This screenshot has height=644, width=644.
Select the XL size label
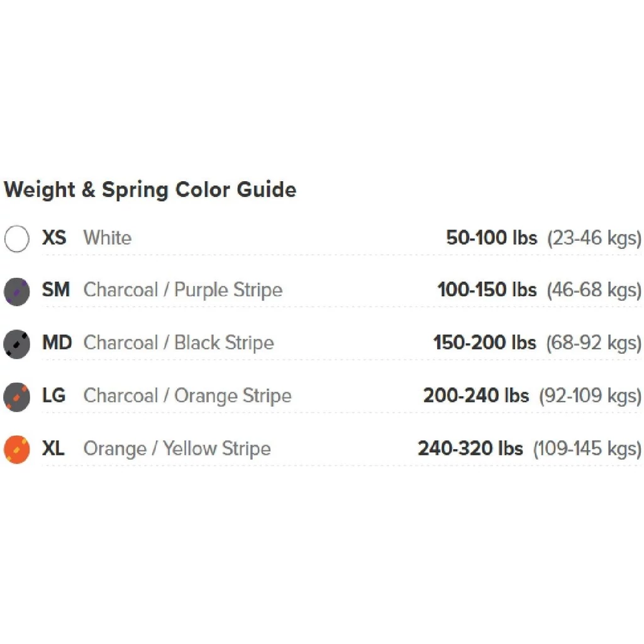53,449
